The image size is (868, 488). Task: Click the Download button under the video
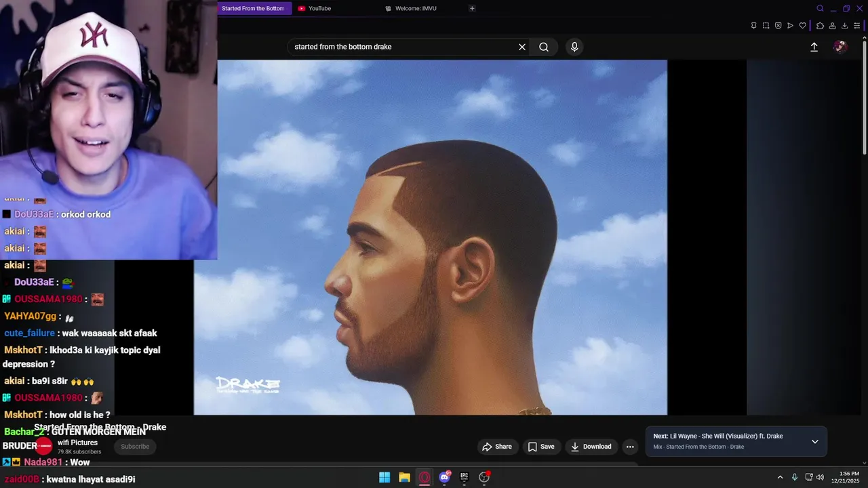(591, 447)
